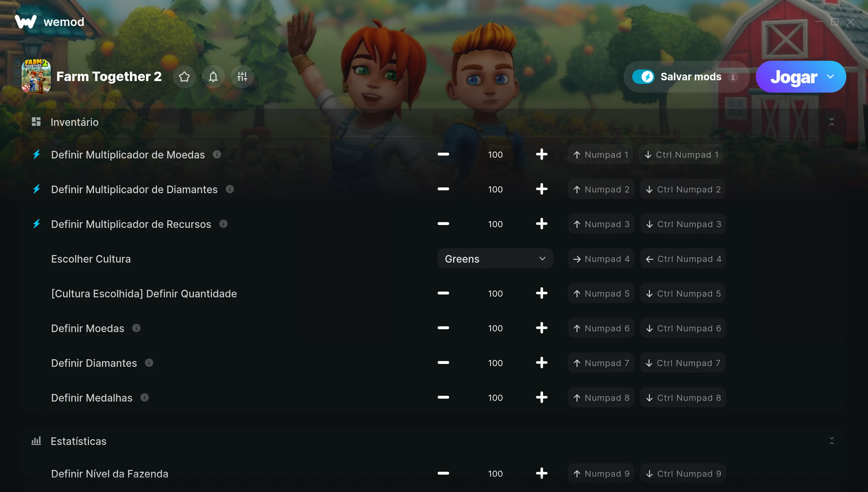Click the Jogar button
The image size is (868, 492).
pos(794,77)
